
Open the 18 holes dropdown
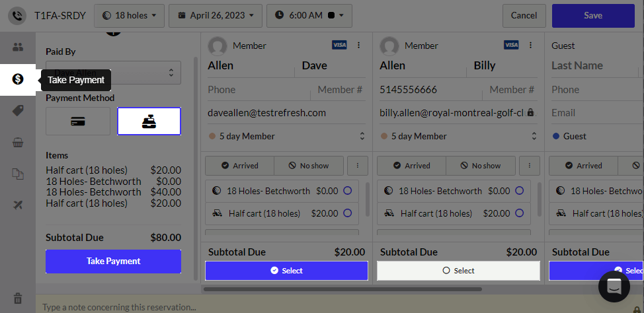point(129,16)
